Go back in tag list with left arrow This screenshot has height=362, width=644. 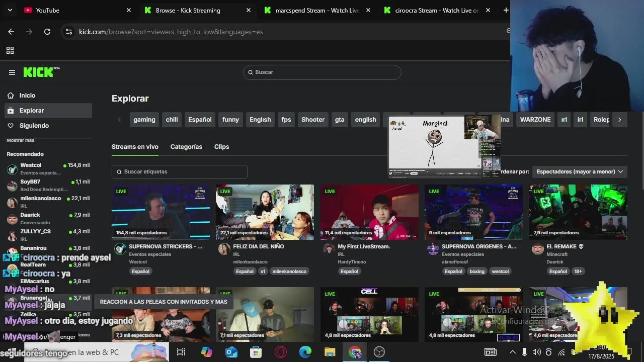click(119, 120)
